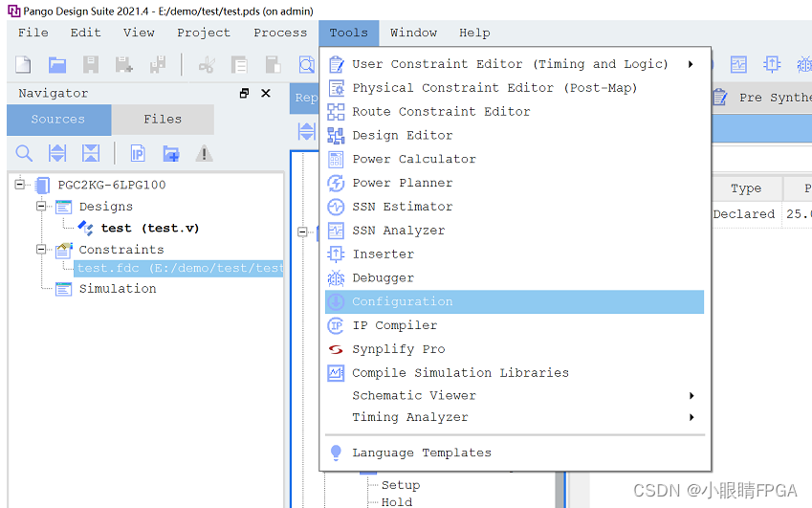Click the Navigator collapse all icon
The image size is (812, 508).
pyautogui.click(x=91, y=153)
